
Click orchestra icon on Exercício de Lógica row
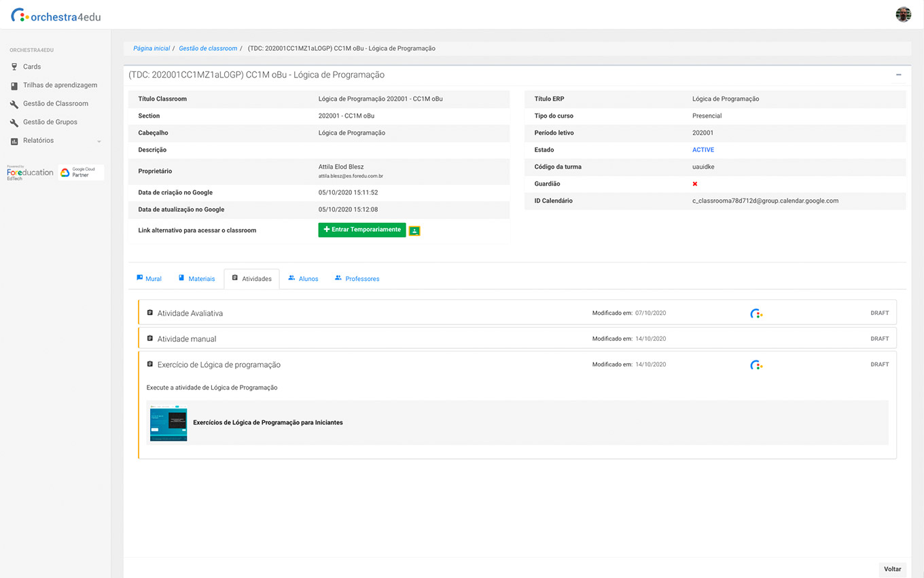[x=756, y=365]
